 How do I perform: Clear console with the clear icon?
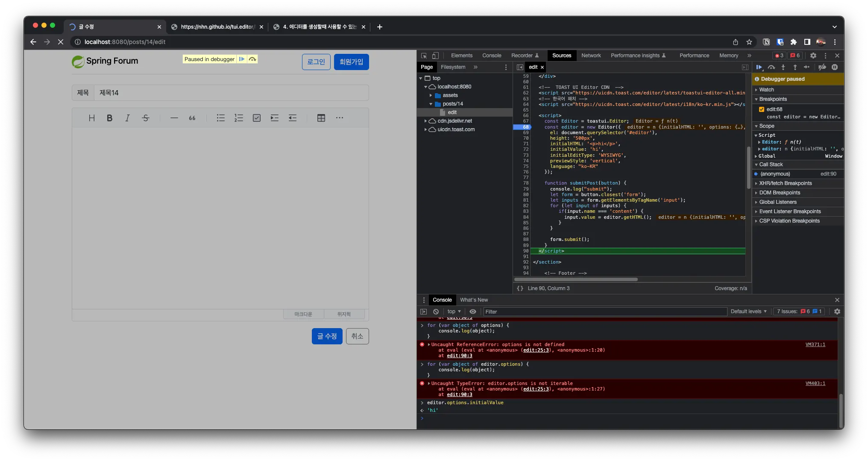point(436,311)
